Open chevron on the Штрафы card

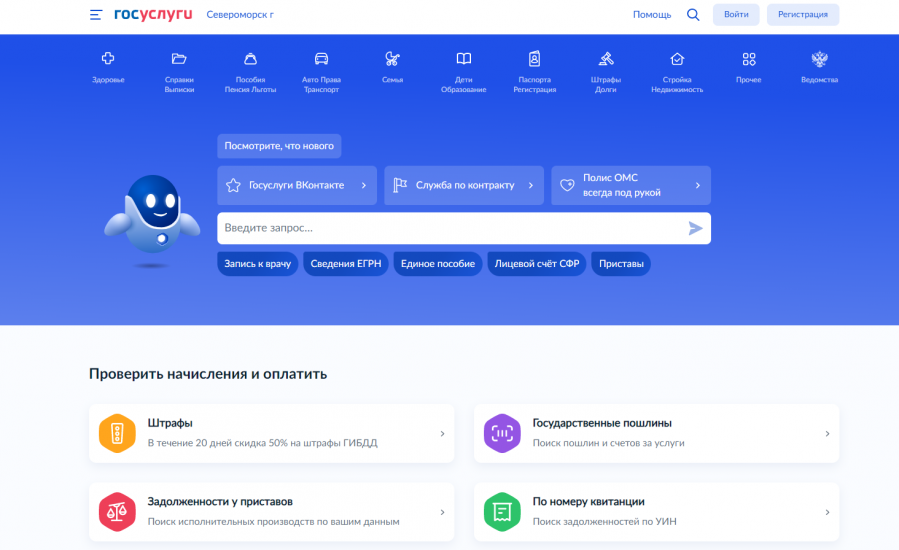442,434
